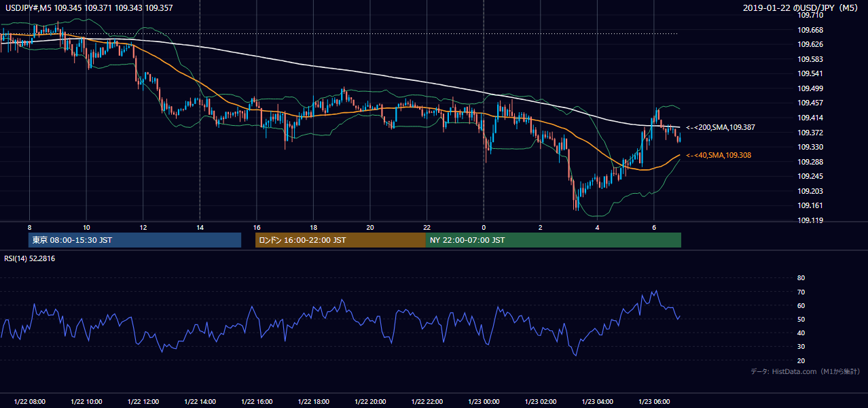Click the 1/23 00:00 date label
The height and width of the screenshot is (408, 868).
(x=484, y=401)
